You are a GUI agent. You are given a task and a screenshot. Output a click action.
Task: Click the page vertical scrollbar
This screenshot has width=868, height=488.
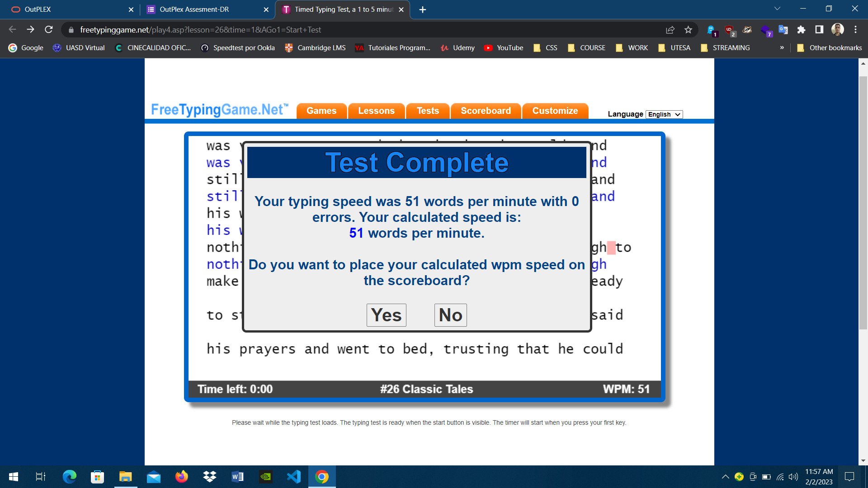pyautogui.click(x=863, y=203)
